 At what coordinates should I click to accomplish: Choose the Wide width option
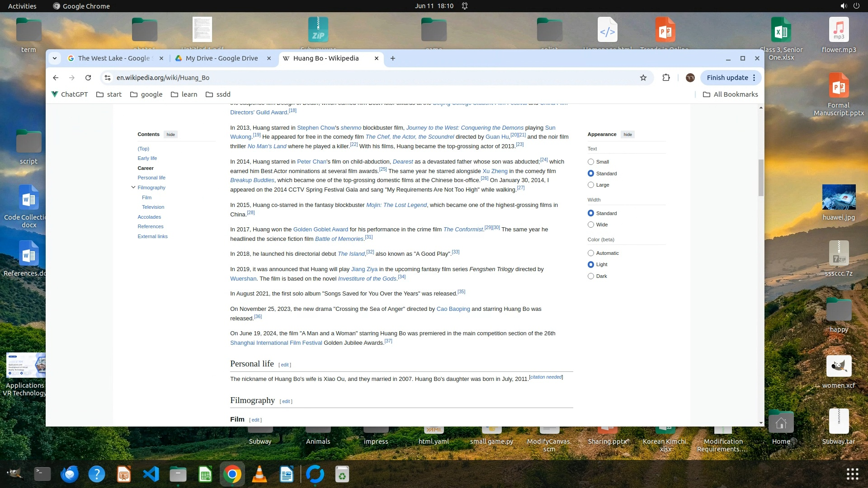click(x=591, y=225)
